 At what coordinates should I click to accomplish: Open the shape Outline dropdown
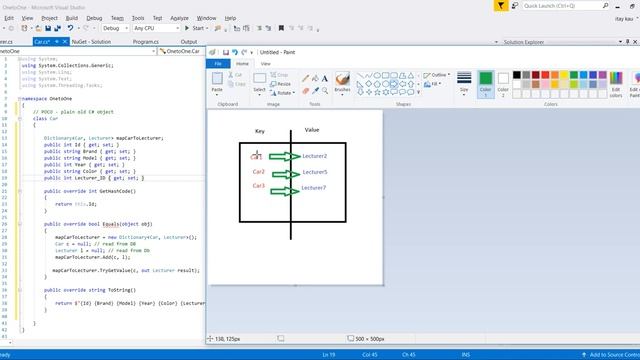tap(437, 75)
